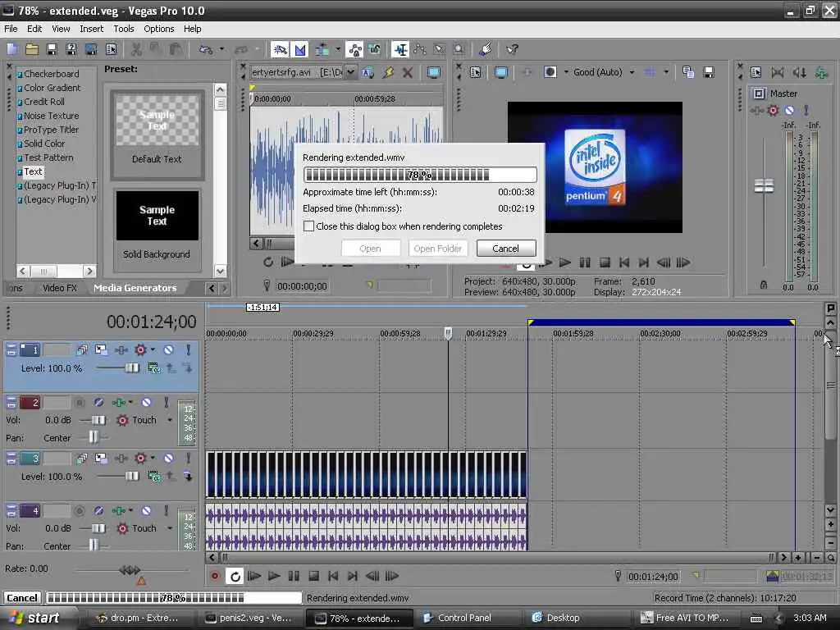Open split-screen view dropdown arrow in preview
840x630 pixels.
click(x=566, y=72)
